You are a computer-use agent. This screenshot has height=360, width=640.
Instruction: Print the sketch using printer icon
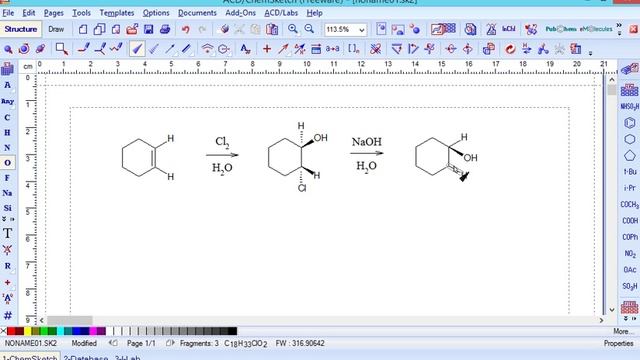[x=165, y=29]
